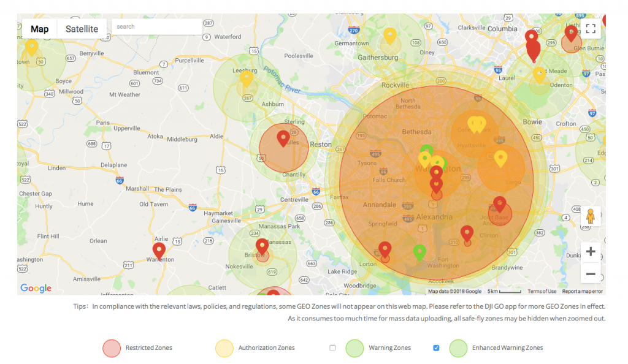Click the green pin near Fort Washington
628x364 pixels.
pyautogui.click(x=419, y=251)
